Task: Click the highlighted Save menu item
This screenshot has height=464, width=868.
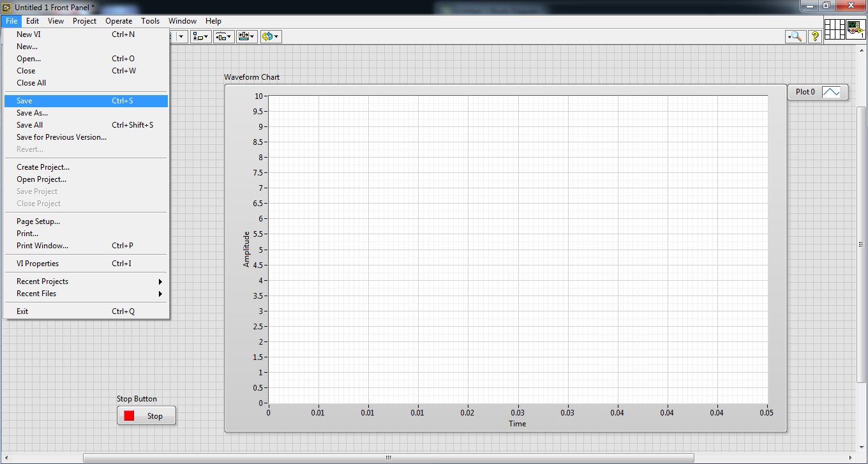Action: (86, 101)
